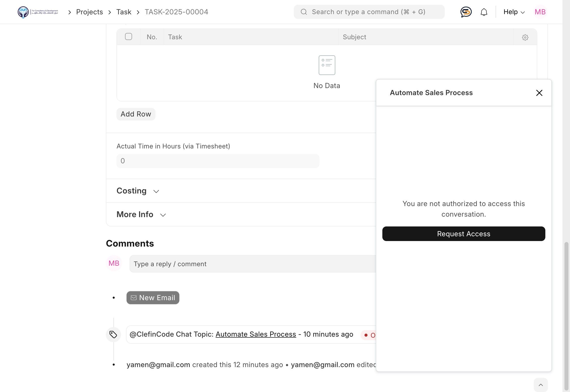Screen dimensions: 570x392
Task: Expand the More Info section
Action: (141, 215)
